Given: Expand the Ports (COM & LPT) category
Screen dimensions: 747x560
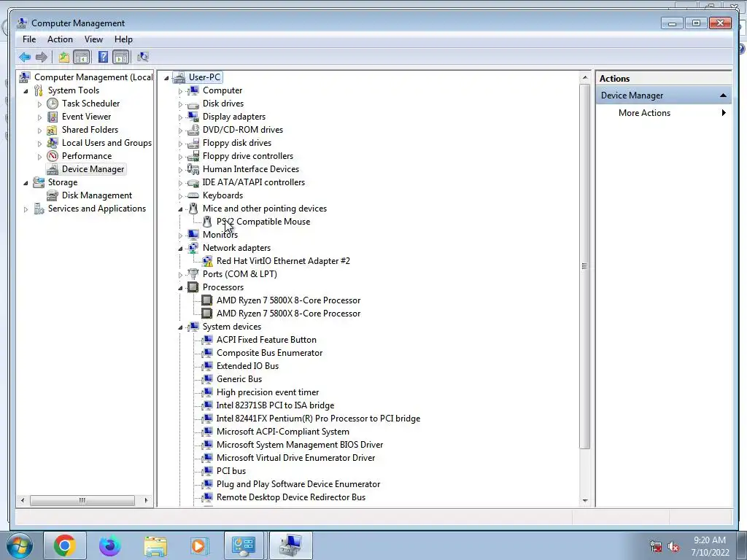Looking at the screenshot, I should (x=181, y=275).
